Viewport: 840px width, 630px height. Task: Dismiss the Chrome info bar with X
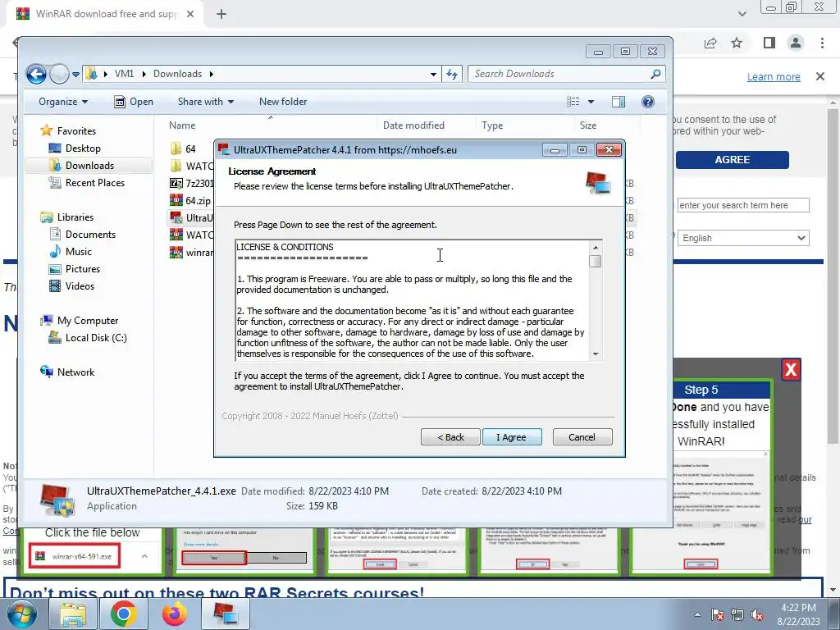820,76
